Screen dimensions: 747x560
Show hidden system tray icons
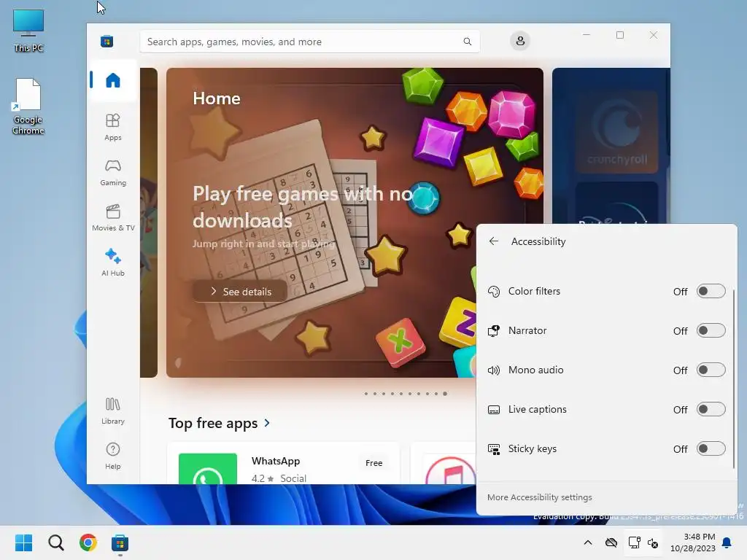coord(588,542)
